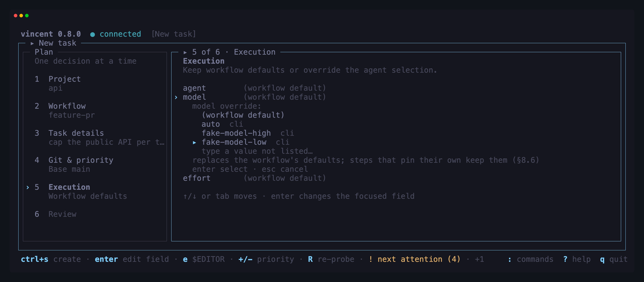Click the ? help shortcut
This screenshot has width=644, height=282.
coord(577,259)
